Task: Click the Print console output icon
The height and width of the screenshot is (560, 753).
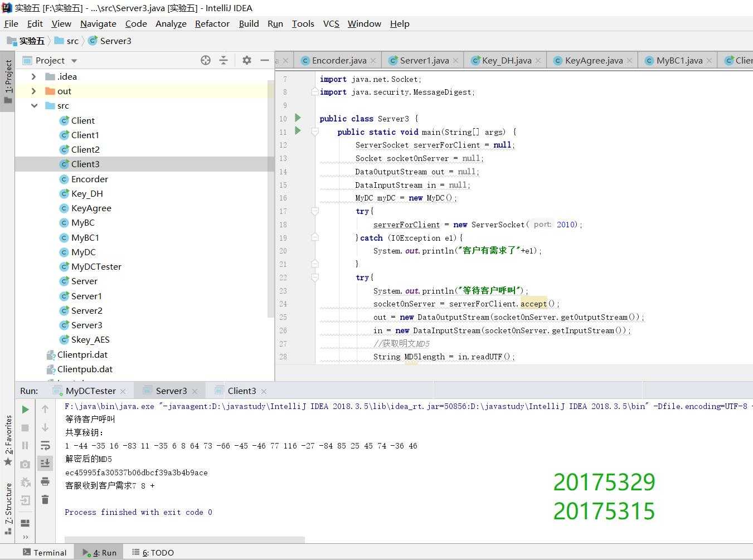Action: (45, 481)
